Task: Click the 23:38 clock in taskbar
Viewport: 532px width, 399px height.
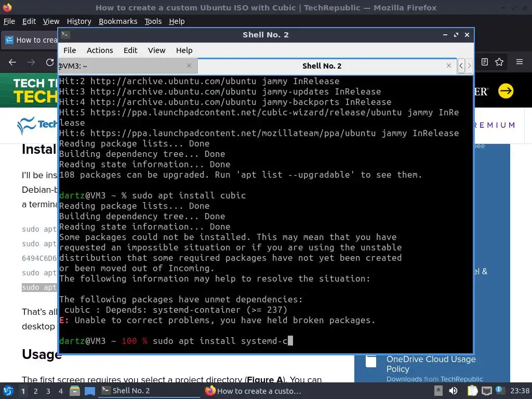Action: point(520,391)
